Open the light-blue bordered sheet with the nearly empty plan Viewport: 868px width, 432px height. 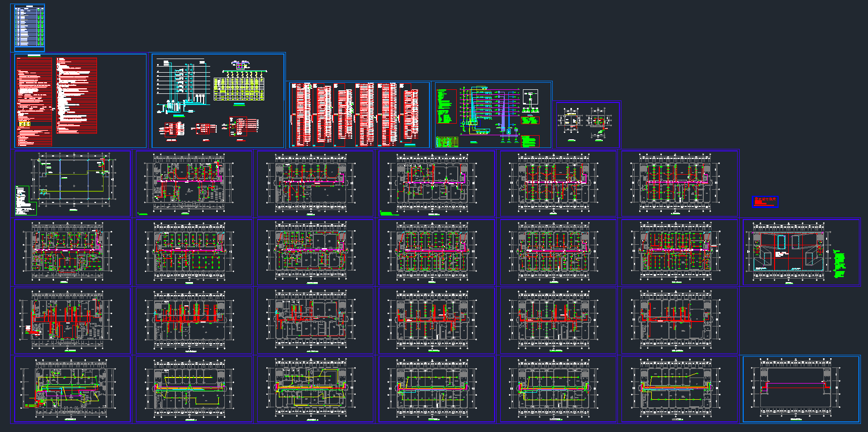801,389
